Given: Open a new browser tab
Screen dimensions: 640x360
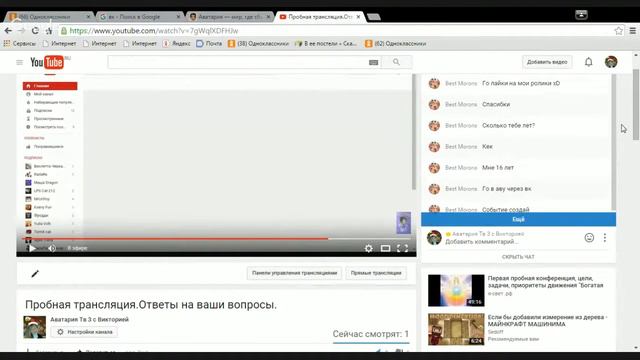Looking at the screenshot, I should point(373,17).
